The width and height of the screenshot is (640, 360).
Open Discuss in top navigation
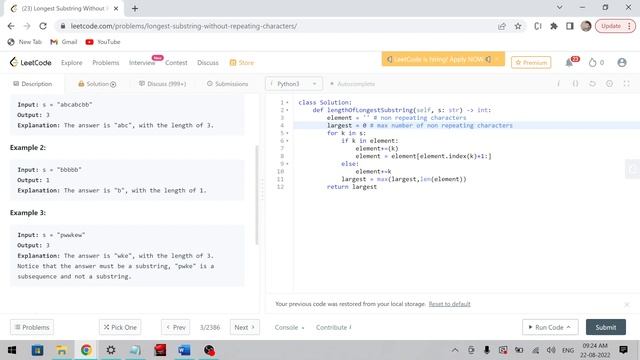(x=208, y=62)
